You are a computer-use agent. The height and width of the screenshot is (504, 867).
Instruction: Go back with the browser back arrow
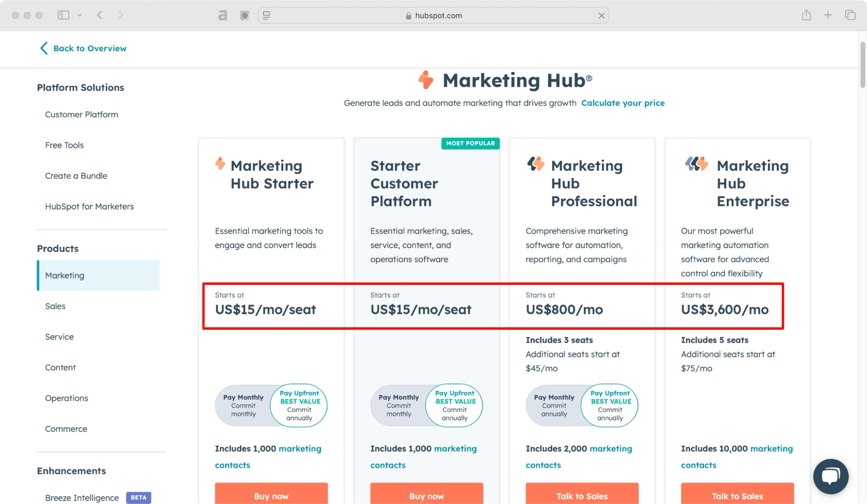pos(100,15)
